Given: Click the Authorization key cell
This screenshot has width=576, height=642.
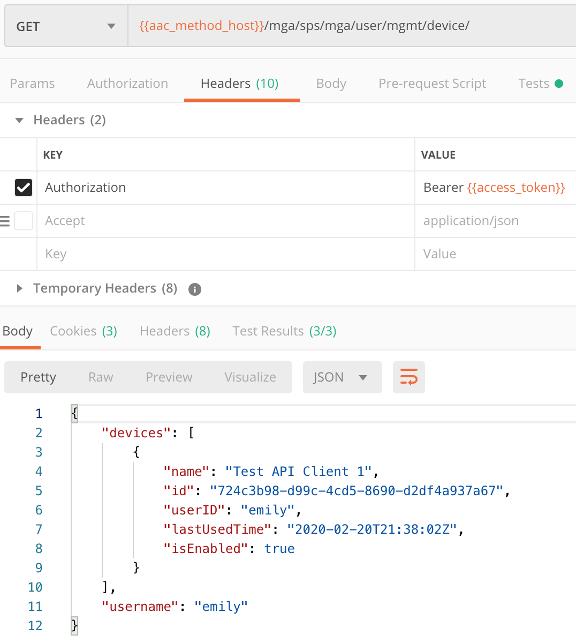Looking at the screenshot, I should [225, 188].
